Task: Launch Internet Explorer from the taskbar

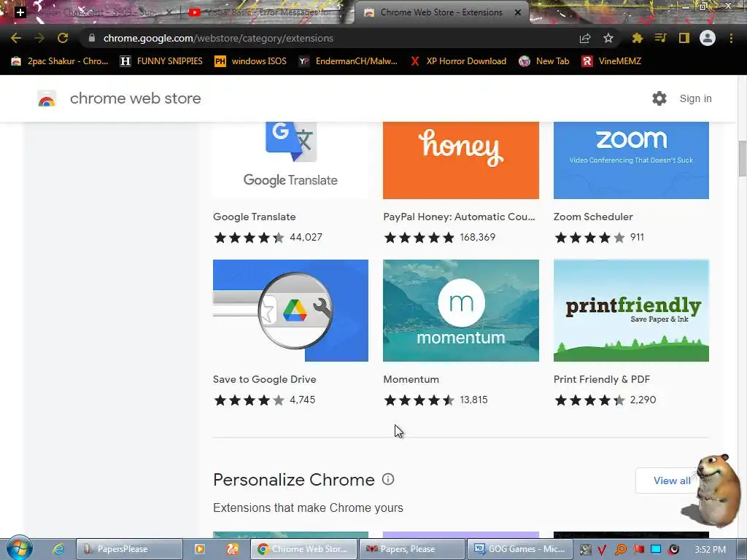Action: (x=58, y=549)
